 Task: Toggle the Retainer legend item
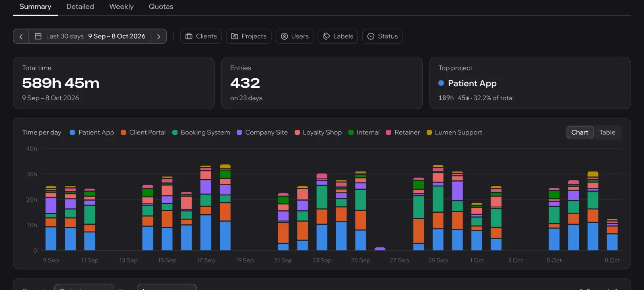(x=402, y=133)
